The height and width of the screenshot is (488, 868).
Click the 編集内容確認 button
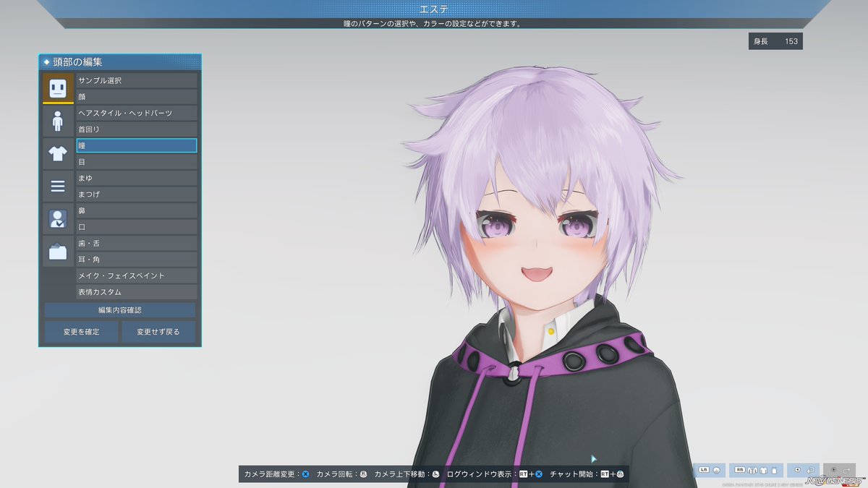[x=120, y=310]
